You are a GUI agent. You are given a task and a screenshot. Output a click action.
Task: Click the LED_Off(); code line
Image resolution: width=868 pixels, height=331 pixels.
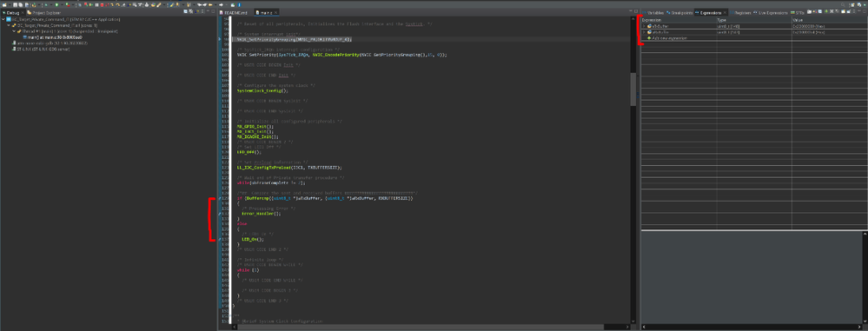(248, 152)
